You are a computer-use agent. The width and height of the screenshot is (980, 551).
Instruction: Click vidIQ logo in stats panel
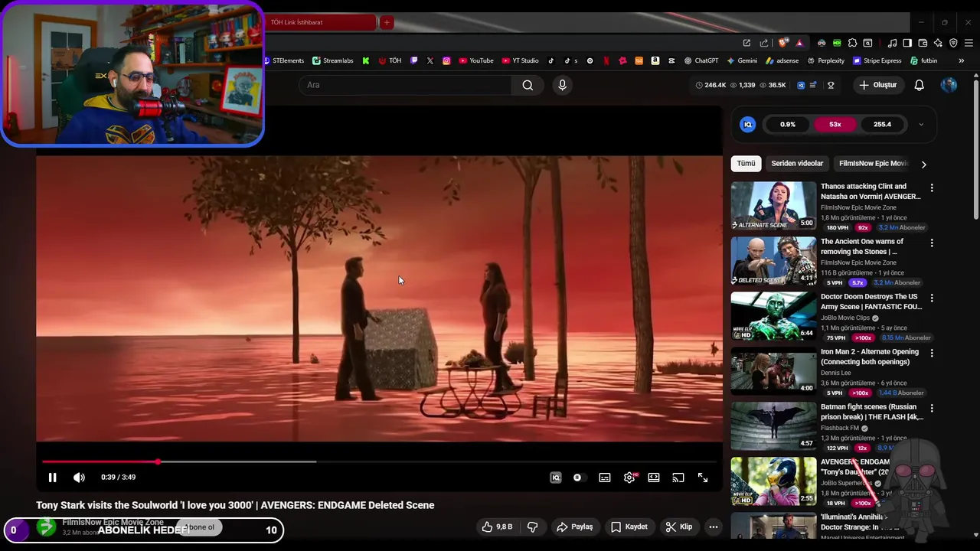pos(748,124)
